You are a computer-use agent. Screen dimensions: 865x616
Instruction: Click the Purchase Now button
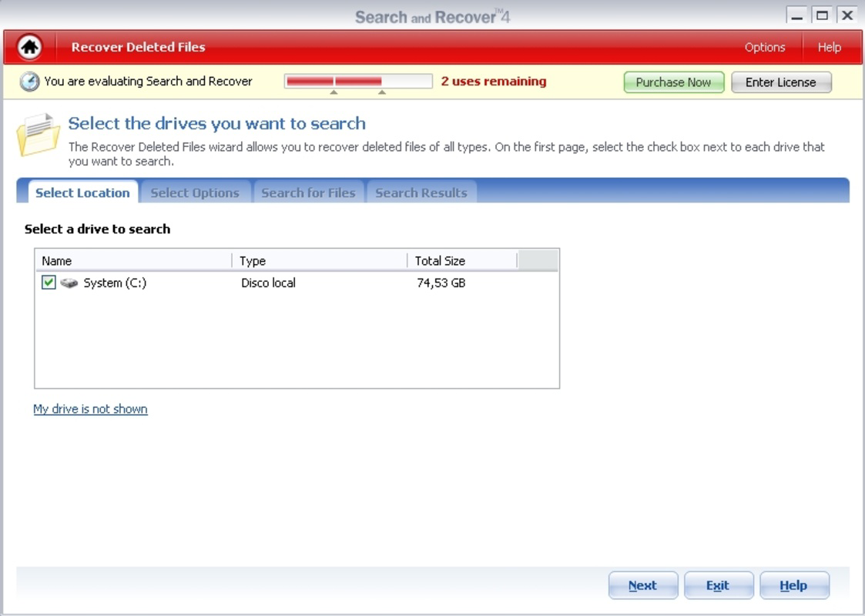(x=673, y=82)
